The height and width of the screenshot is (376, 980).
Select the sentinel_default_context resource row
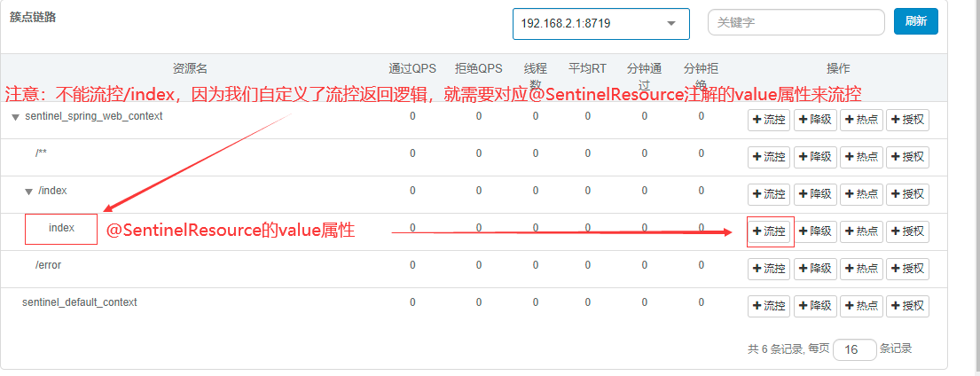80,302
